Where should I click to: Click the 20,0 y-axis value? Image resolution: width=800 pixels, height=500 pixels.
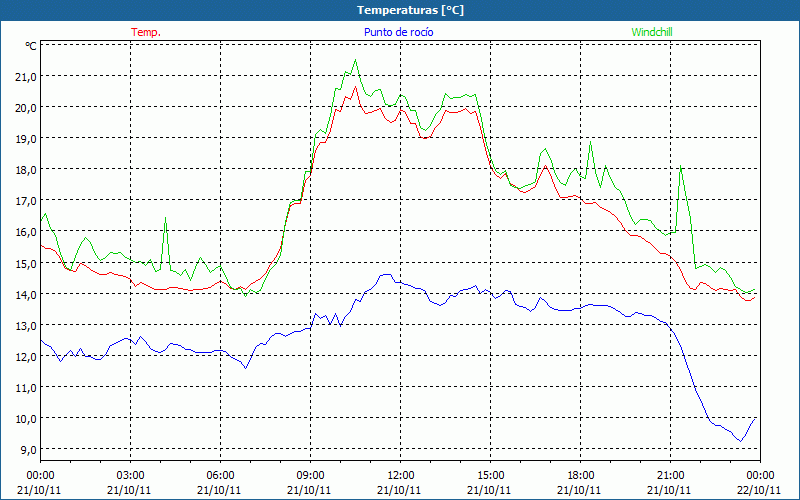(27, 107)
